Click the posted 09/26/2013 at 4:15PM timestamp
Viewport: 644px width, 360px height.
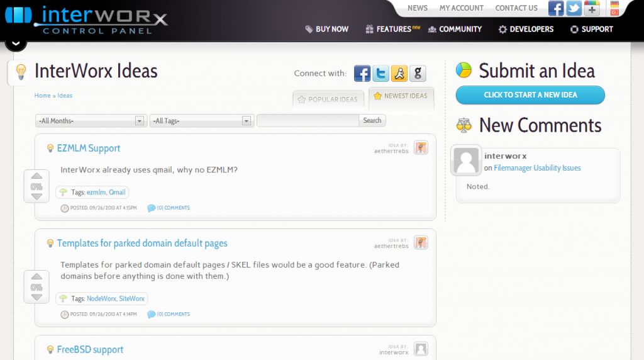(x=103, y=208)
